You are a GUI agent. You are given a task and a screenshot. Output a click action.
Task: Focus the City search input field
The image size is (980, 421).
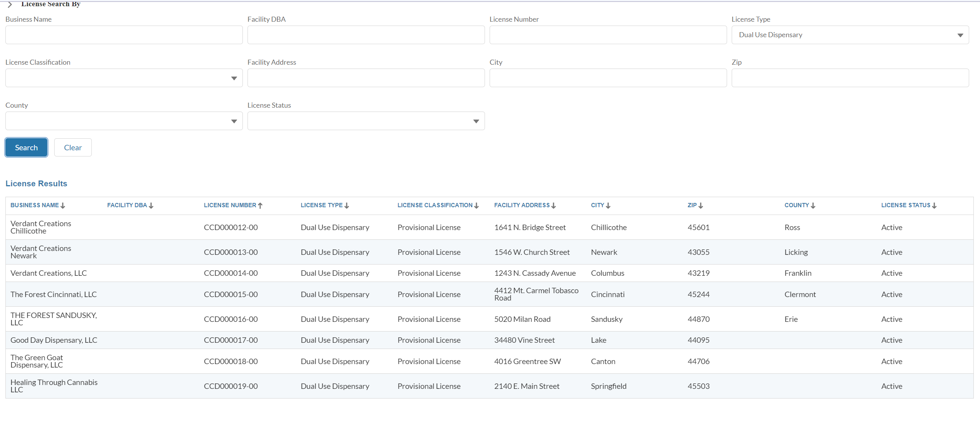pos(608,78)
